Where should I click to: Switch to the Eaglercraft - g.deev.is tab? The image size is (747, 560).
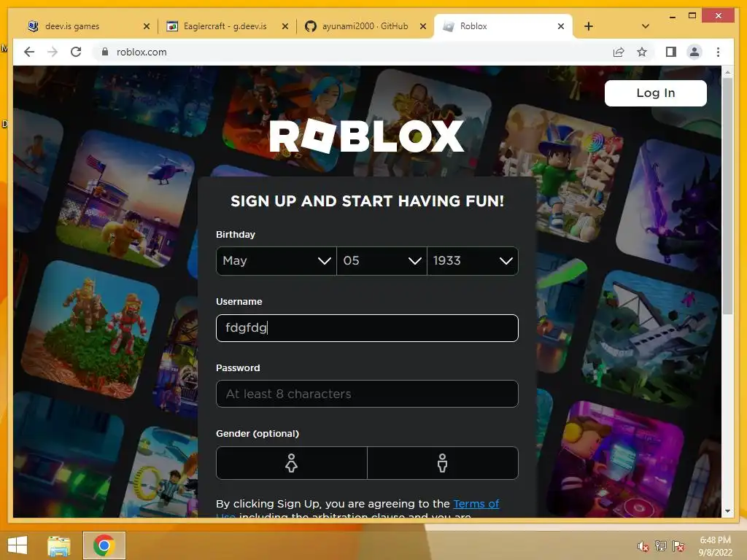click(x=226, y=26)
